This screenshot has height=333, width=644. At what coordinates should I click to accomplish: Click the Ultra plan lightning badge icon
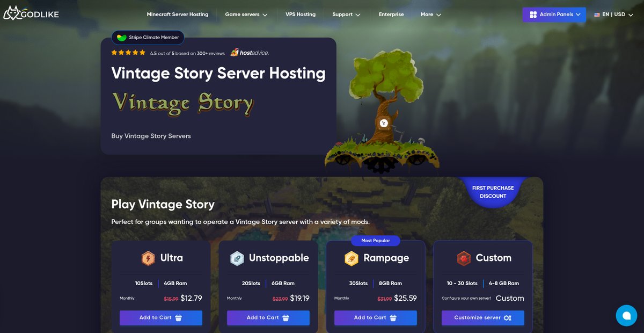148,258
